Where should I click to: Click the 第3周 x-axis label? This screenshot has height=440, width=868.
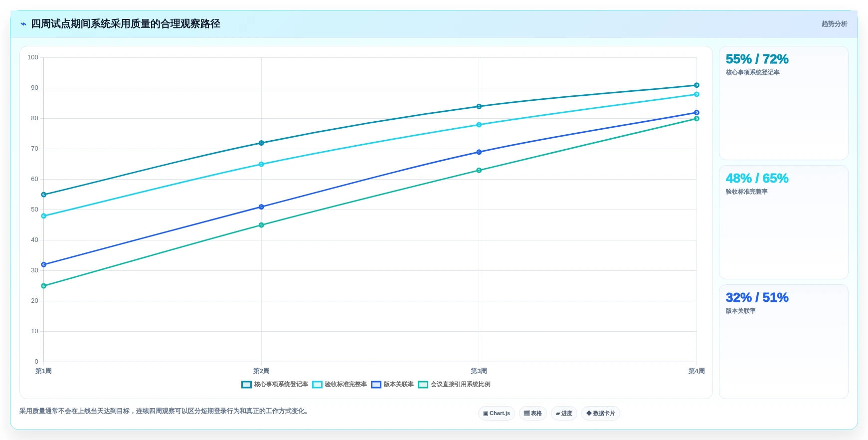479,371
